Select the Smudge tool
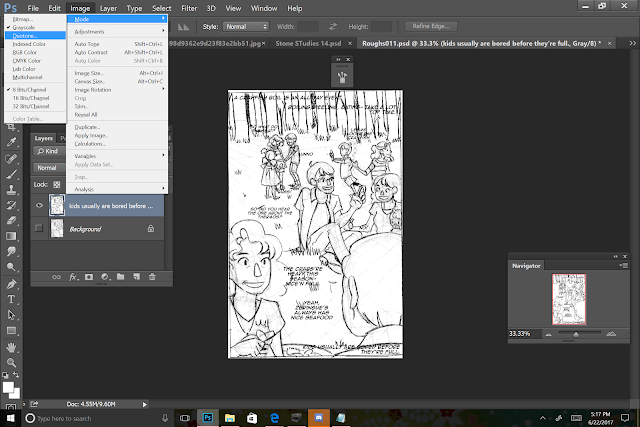Viewport: 640px width, 427px height. click(11, 252)
